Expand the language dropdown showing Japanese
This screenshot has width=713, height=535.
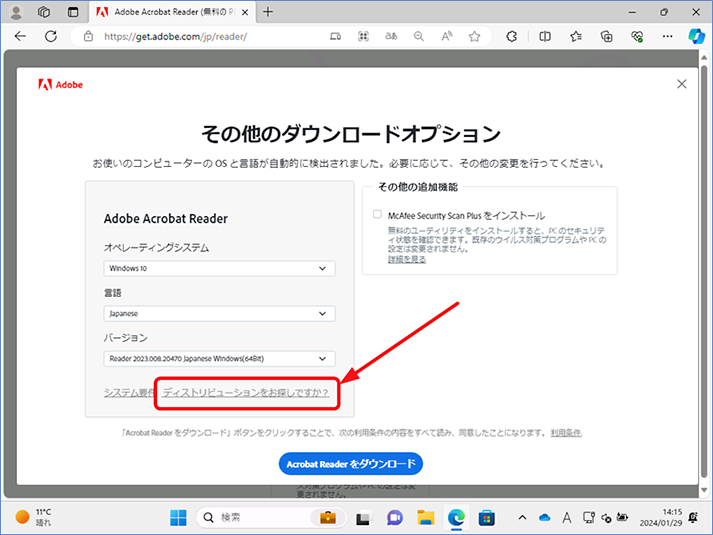pos(220,314)
